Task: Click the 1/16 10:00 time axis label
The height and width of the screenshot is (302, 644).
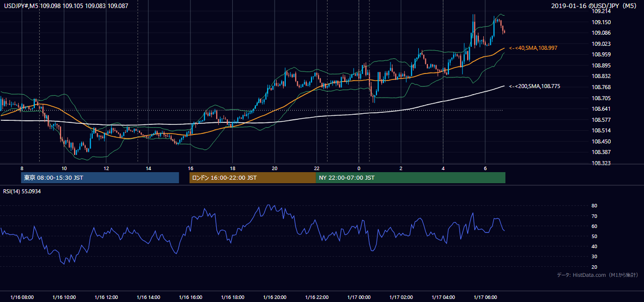Action: [x=64, y=297]
